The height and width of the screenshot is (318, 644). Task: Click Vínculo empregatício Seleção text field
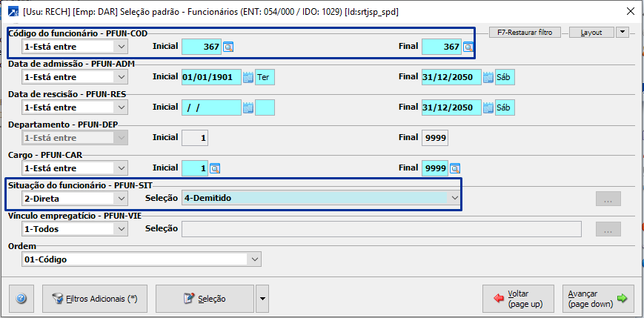tap(382, 229)
